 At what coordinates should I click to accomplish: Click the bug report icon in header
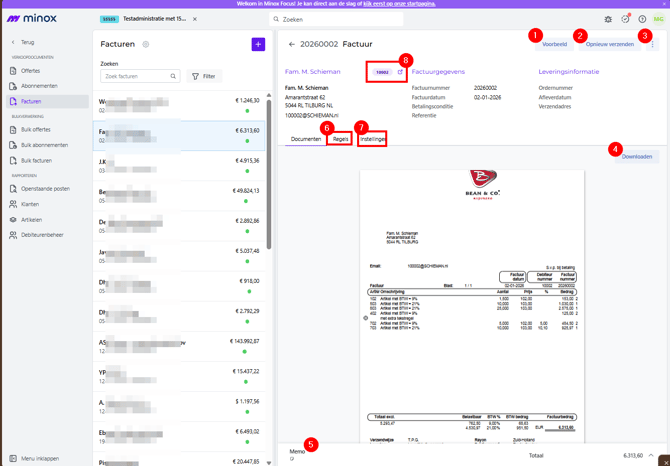tap(608, 19)
